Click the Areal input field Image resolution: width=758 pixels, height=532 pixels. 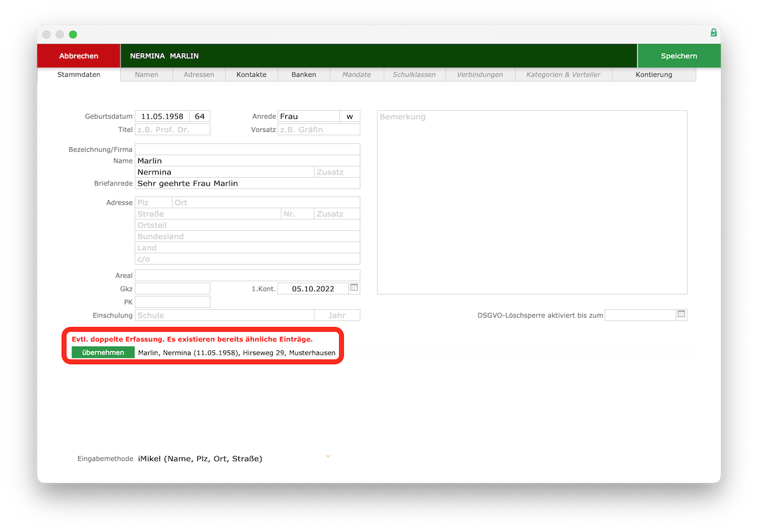(248, 275)
